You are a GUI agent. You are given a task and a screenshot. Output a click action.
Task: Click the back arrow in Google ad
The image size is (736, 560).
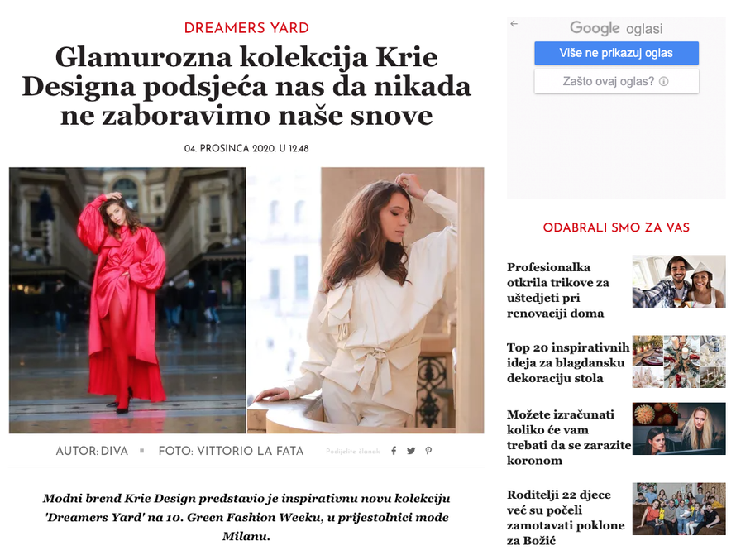(x=514, y=23)
